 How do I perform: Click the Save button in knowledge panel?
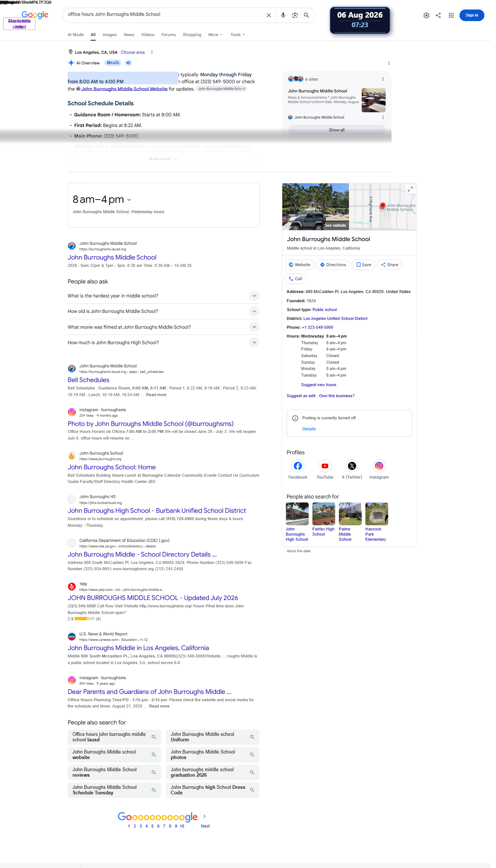(x=364, y=265)
